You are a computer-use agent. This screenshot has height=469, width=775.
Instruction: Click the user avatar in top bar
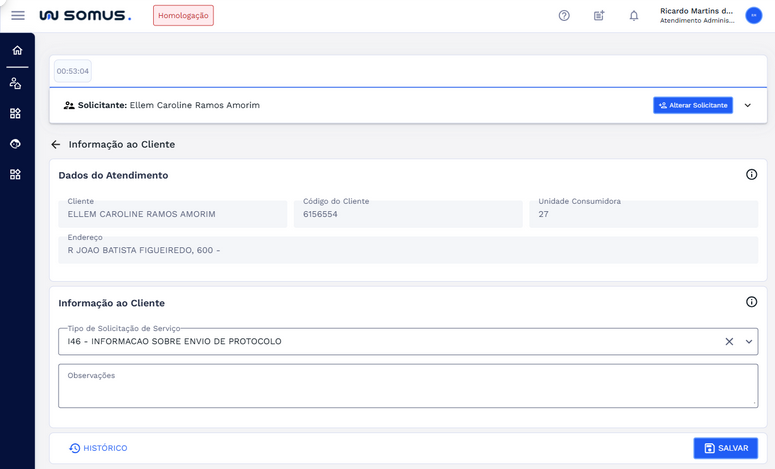click(754, 16)
